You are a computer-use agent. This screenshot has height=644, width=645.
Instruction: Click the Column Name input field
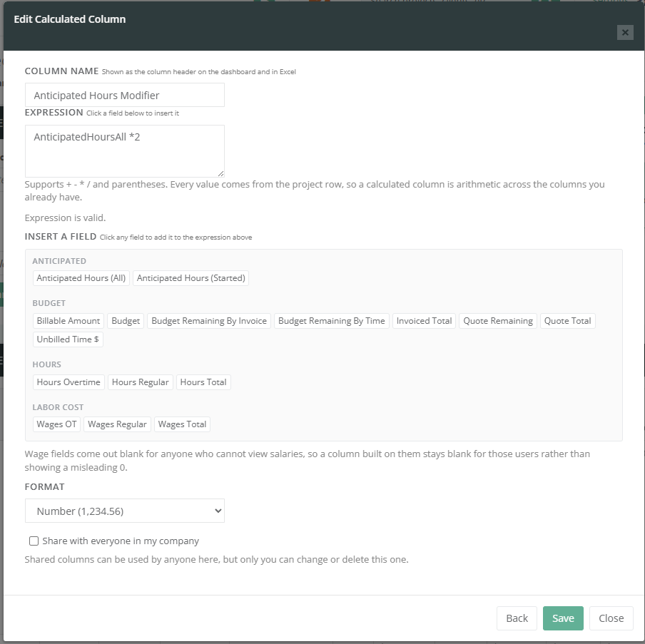click(x=125, y=95)
